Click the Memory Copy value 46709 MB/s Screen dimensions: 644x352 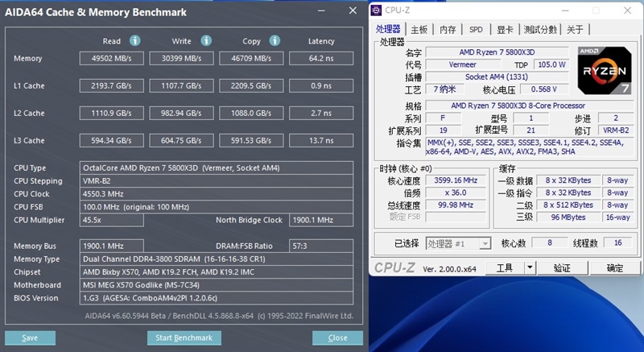(x=251, y=58)
